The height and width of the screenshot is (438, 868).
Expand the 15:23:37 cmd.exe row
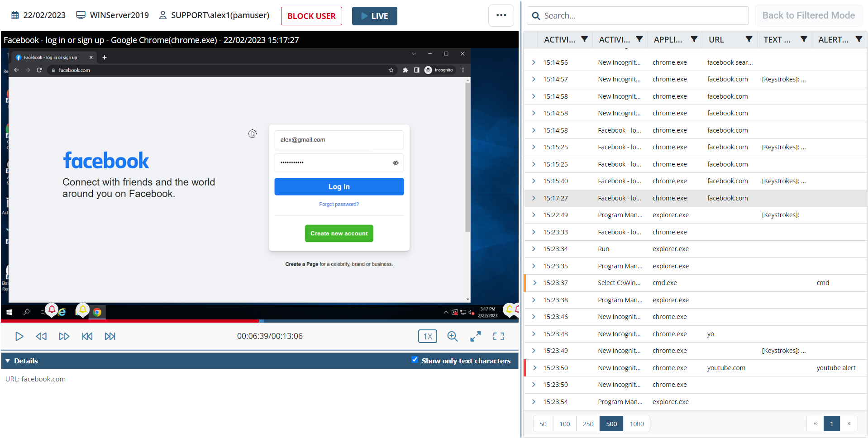[534, 283]
